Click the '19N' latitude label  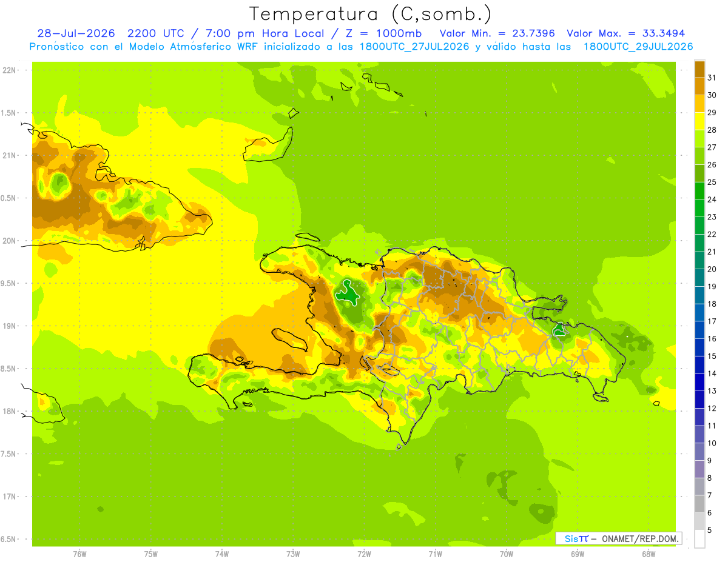point(9,326)
